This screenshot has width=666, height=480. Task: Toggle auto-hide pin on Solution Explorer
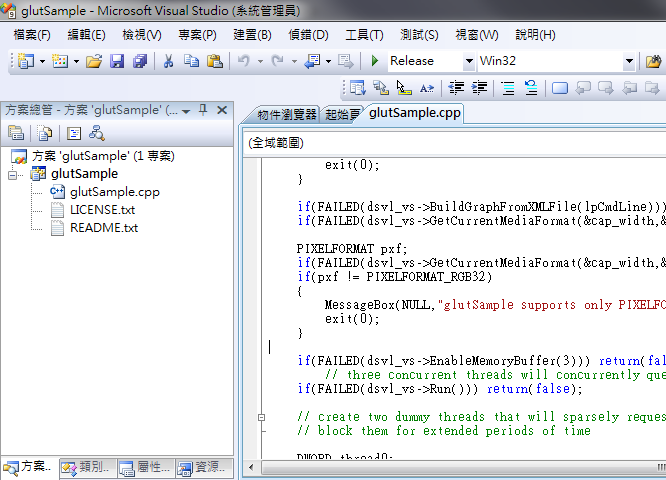(203, 110)
